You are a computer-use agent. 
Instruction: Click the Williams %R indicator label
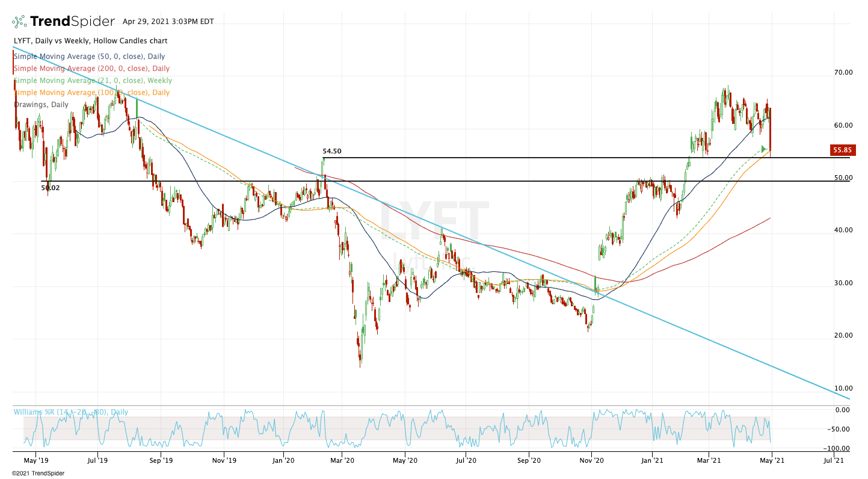(71, 412)
